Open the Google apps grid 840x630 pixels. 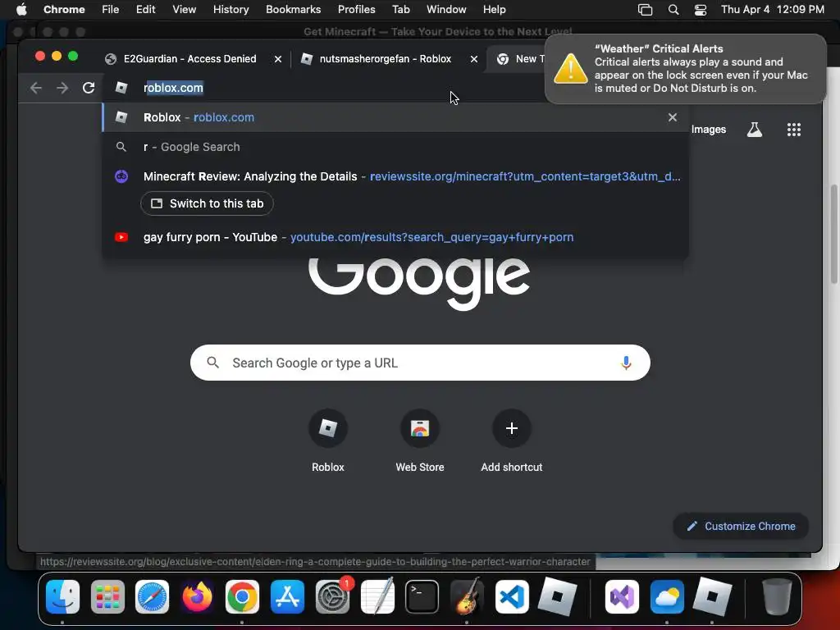click(x=793, y=130)
